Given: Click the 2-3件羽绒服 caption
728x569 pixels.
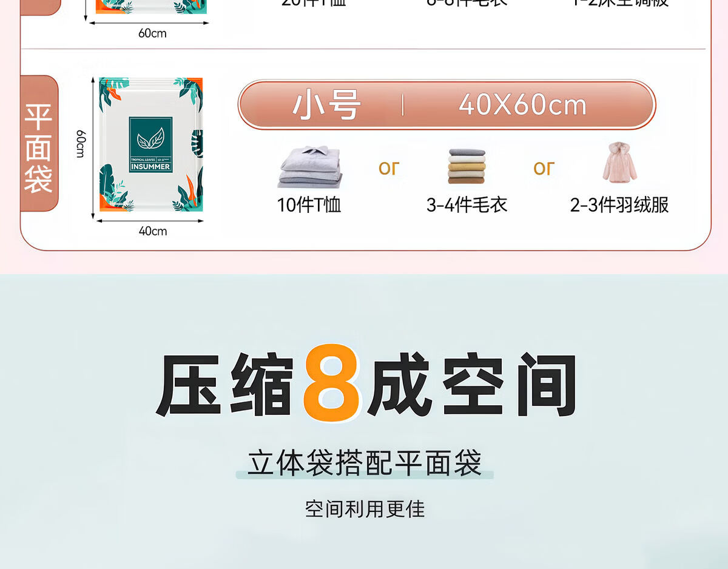Looking at the screenshot, I should [619, 205].
